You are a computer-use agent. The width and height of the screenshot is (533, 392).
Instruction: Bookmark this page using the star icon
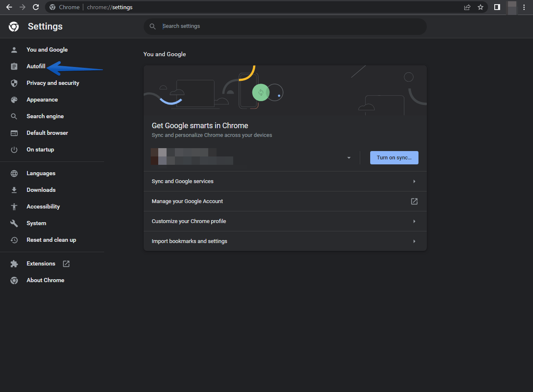click(x=481, y=7)
